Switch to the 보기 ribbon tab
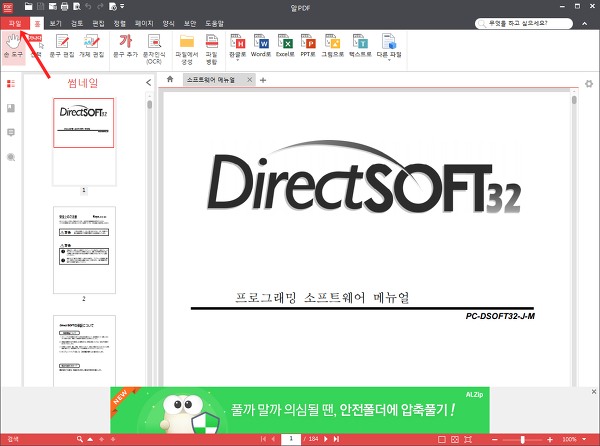Screen dimensions: 600x446 pos(55,23)
